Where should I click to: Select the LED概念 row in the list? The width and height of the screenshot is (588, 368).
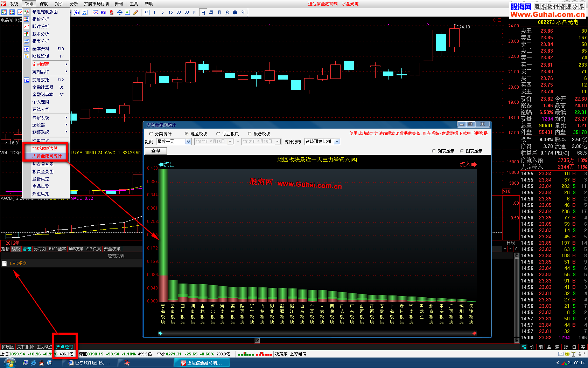[x=71, y=264]
